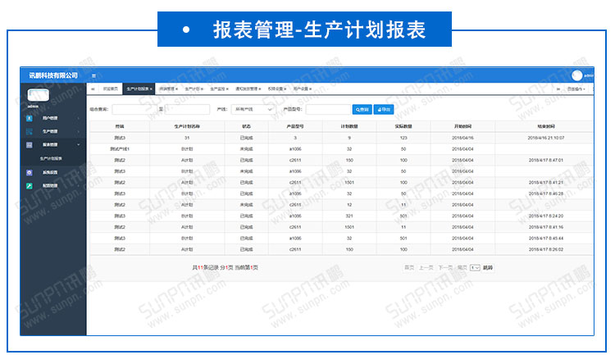
Task: Open 配置管理 in the sidebar
Action: point(53,185)
